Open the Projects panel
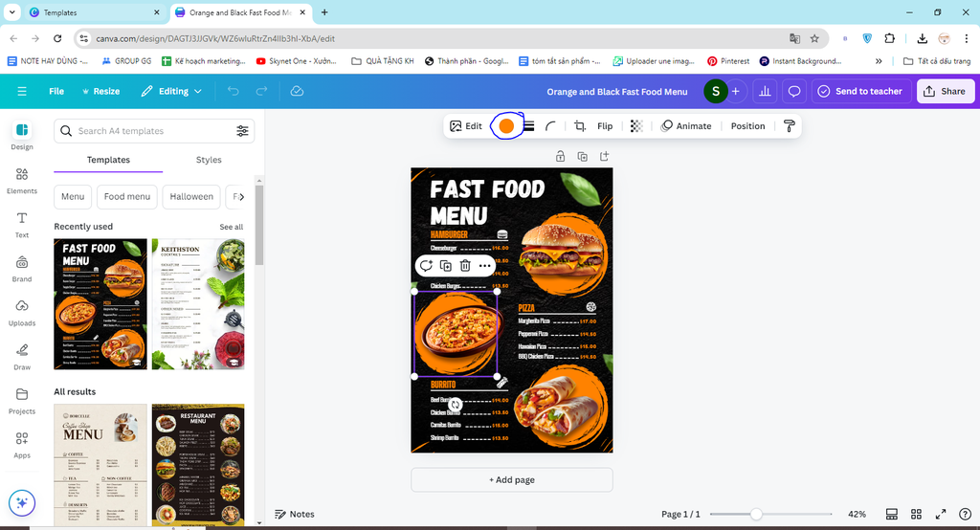Screen dimensions: 980x530 (x=22, y=401)
